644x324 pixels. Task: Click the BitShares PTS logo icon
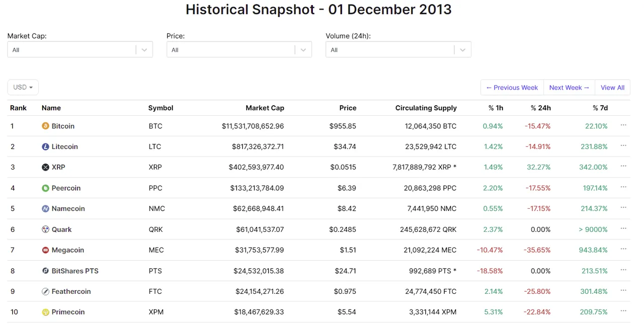[x=45, y=271]
